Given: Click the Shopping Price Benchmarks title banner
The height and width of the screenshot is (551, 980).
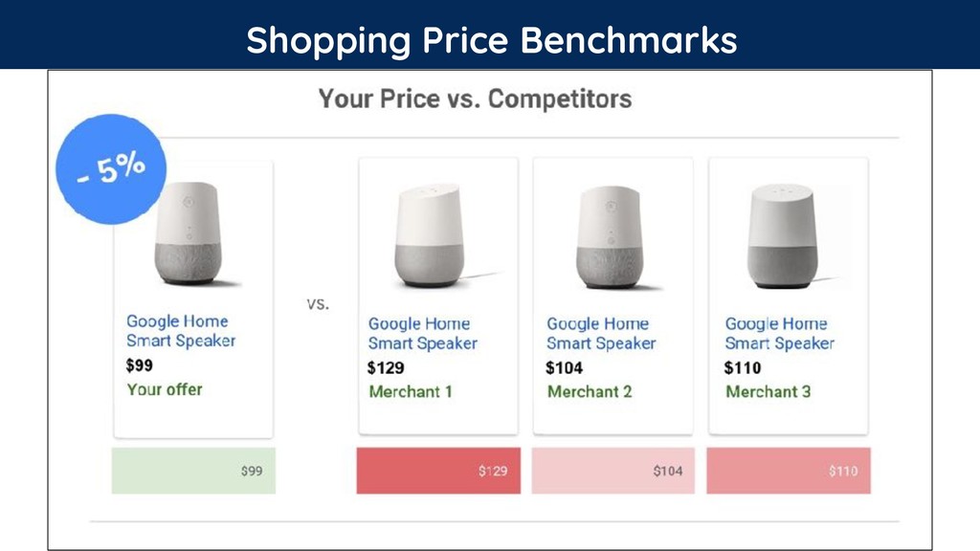Looking at the screenshot, I should tap(490, 34).
